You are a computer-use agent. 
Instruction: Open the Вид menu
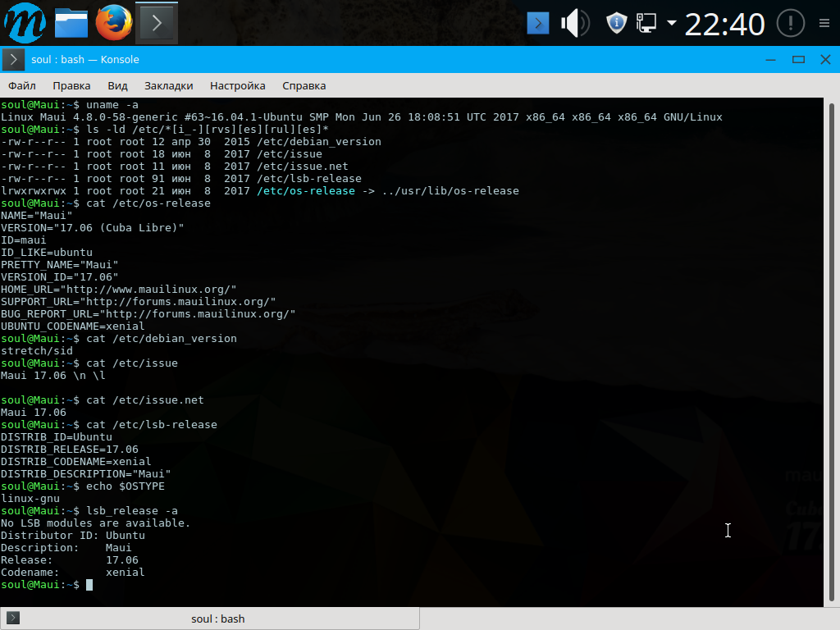click(x=117, y=85)
